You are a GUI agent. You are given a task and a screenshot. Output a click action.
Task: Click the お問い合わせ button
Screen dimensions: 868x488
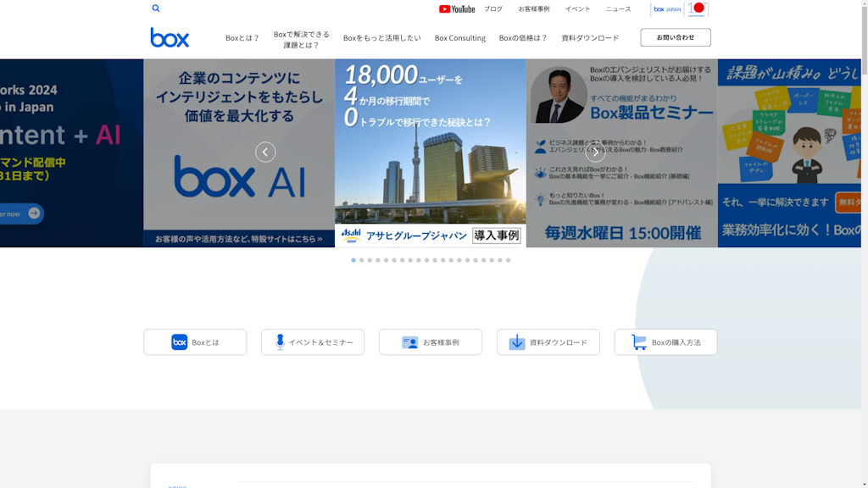[x=675, y=37]
